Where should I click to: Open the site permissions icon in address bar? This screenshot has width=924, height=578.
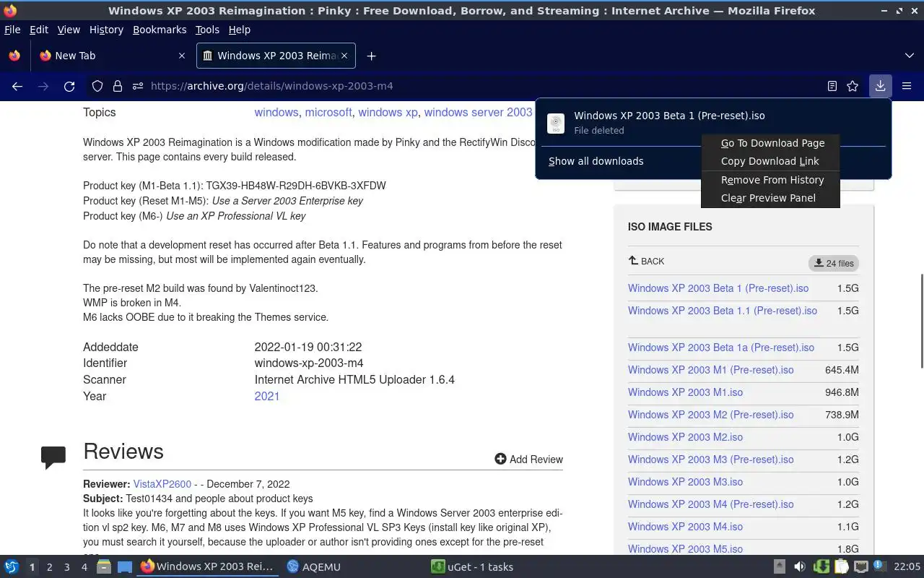click(138, 86)
